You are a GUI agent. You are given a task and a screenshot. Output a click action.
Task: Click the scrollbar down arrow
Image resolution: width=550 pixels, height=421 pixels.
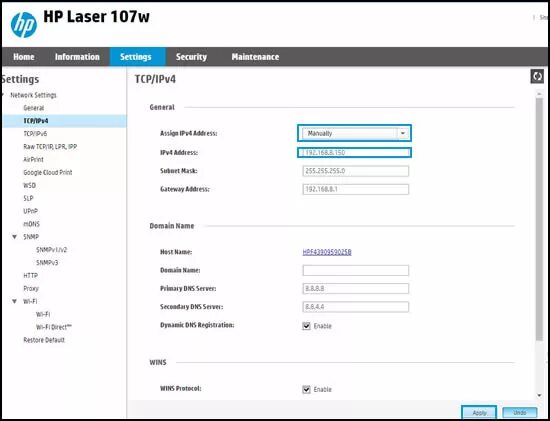point(539,396)
